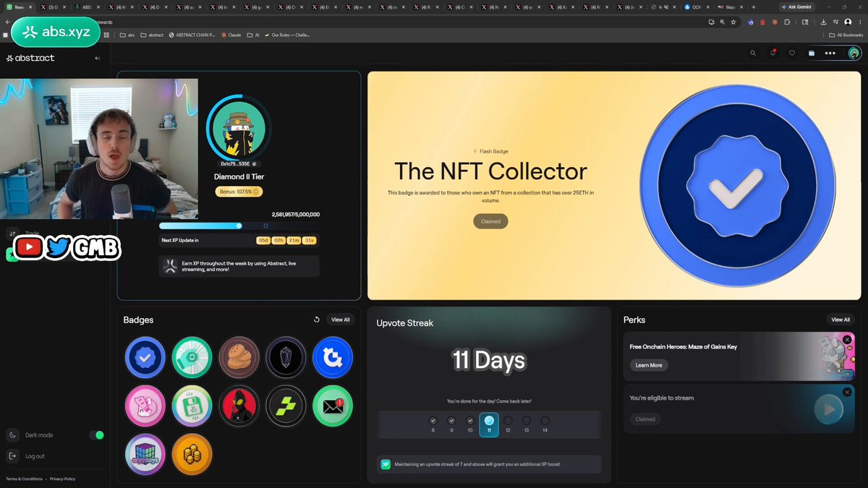Open the notifications bell with red dot
The width and height of the screenshot is (868, 488).
pyautogui.click(x=773, y=53)
